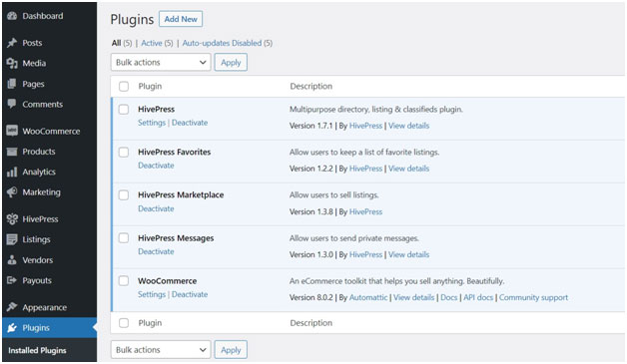Viewport: 627px width, 364px height.
Task: Open Community support link
Action: (x=533, y=297)
